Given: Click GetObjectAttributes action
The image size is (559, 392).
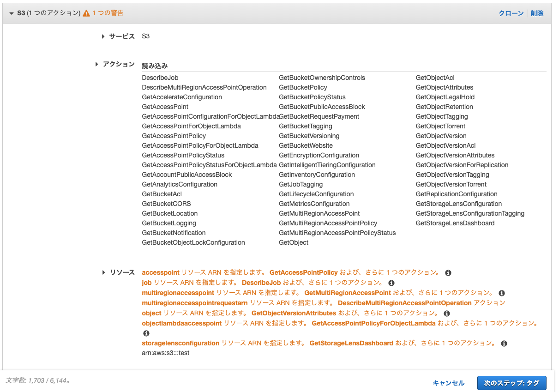Looking at the screenshot, I should click(445, 87).
